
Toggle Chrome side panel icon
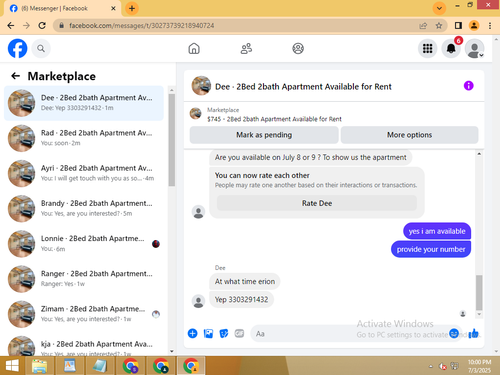[458, 25]
